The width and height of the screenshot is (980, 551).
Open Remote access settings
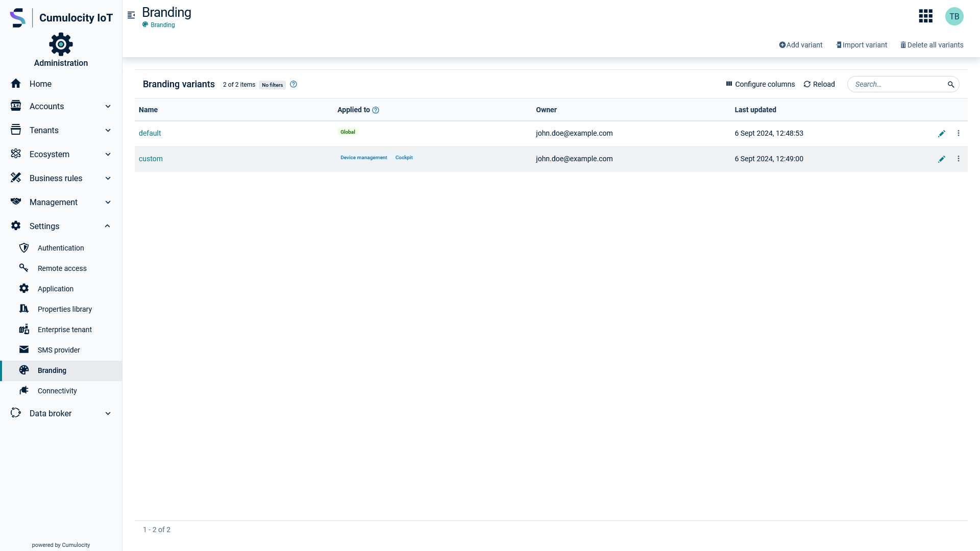pyautogui.click(x=61, y=268)
